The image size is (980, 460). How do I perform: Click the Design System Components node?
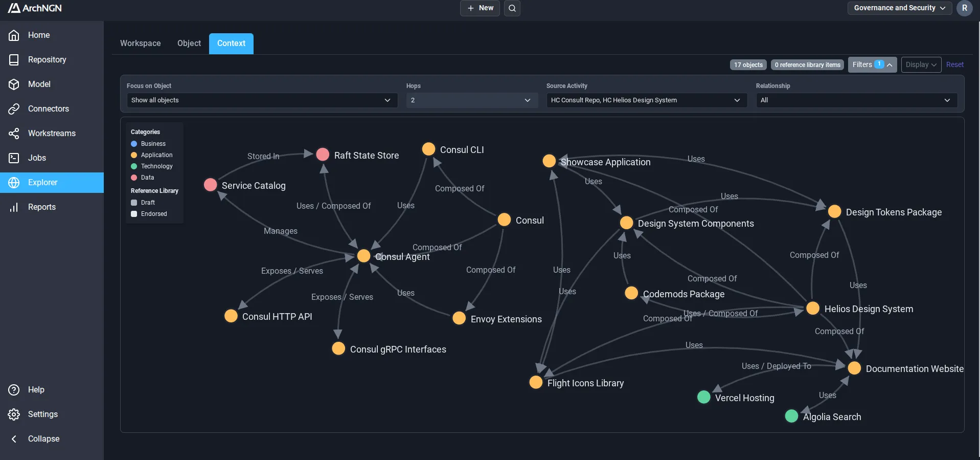pyautogui.click(x=626, y=223)
